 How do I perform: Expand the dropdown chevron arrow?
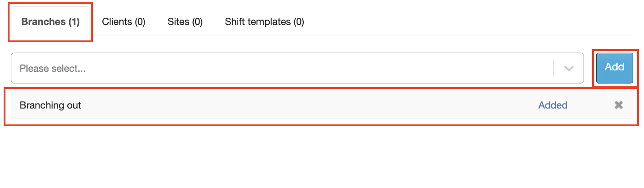[x=569, y=69]
